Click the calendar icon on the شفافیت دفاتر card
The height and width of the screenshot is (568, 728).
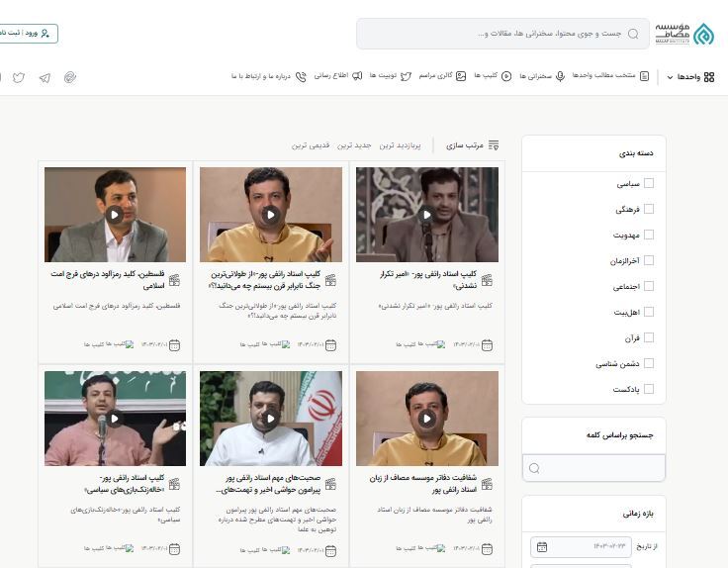(x=487, y=549)
